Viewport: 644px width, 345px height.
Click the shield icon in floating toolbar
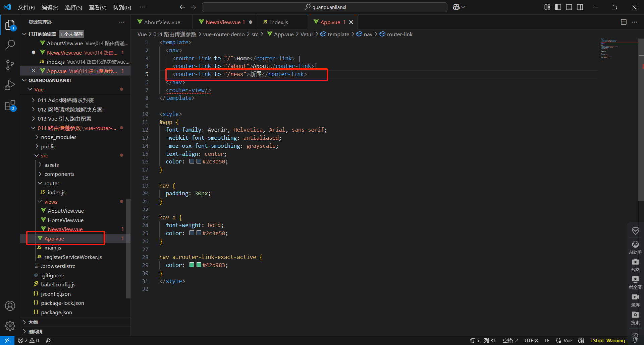click(635, 231)
